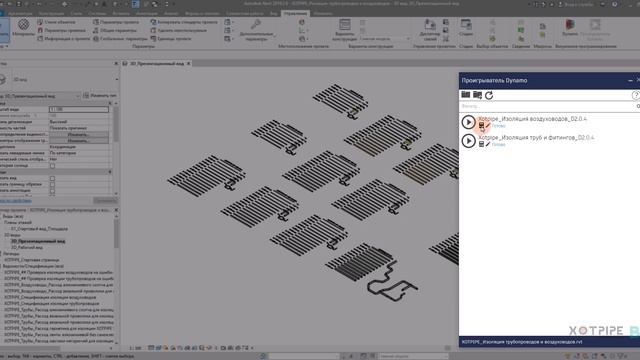Switch to the Управление ribbon tab

tap(295, 13)
